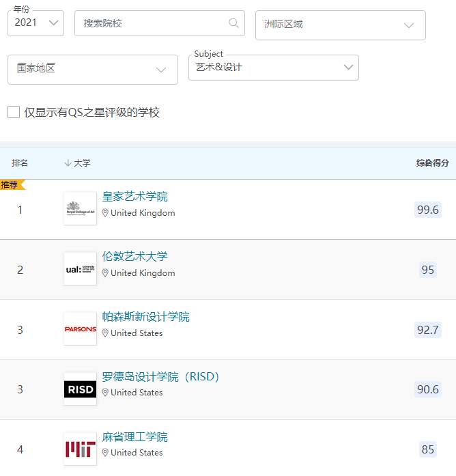Click rank number 4 for 麻省理工学院
Viewport: 456px width, 476px height.
(x=20, y=449)
